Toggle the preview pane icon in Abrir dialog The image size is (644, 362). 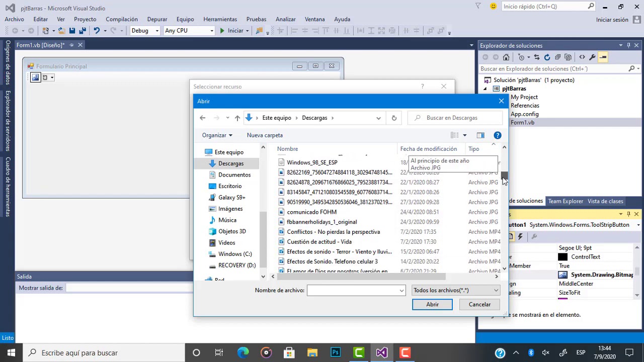pos(480,135)
